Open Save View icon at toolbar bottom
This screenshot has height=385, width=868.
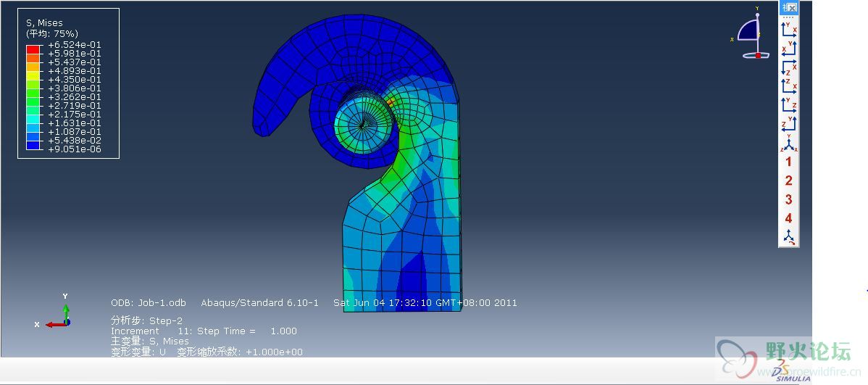[x=789, y=237]
